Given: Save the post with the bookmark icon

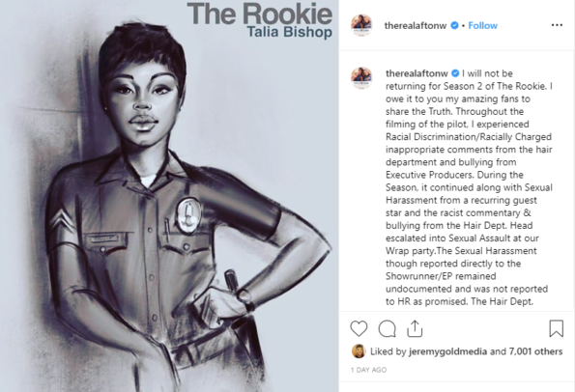Looking at the screenshot, I should click(x=556, y=328).
